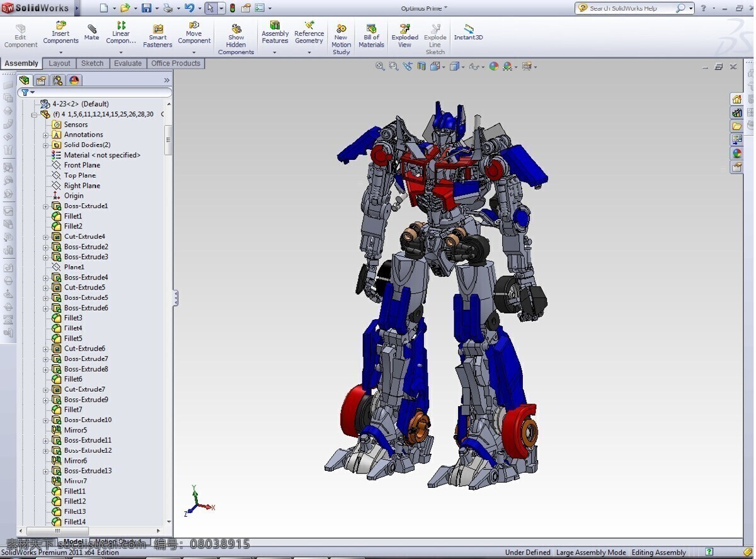This screenshot has width=756, height=559.
Task: Restore the Previous View
Action: click(408, 66)
